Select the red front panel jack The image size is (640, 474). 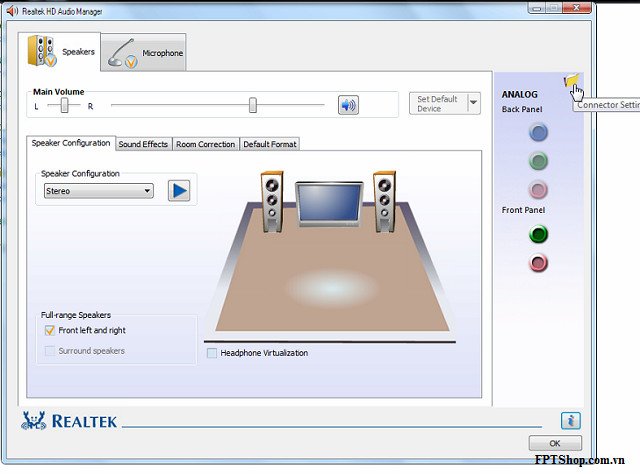click(538, 263)
